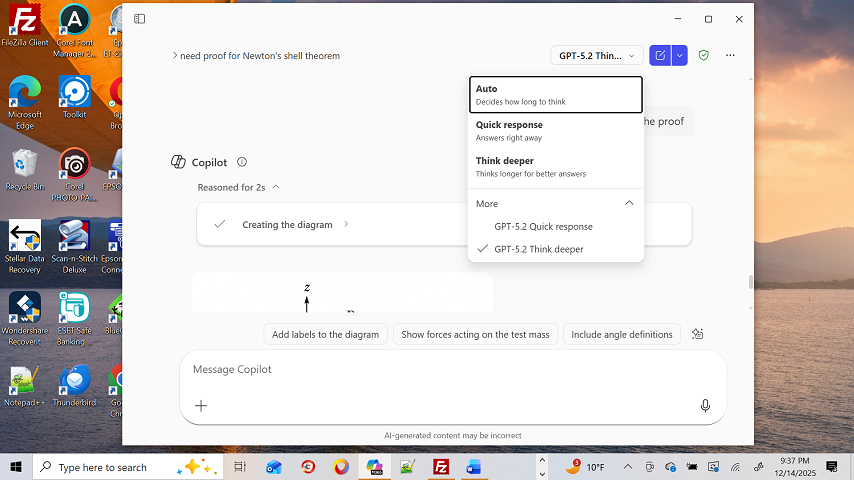Toggle the Copilot sidebar panel icon
The width and height of the screenshot is (854, 480).
140,19
